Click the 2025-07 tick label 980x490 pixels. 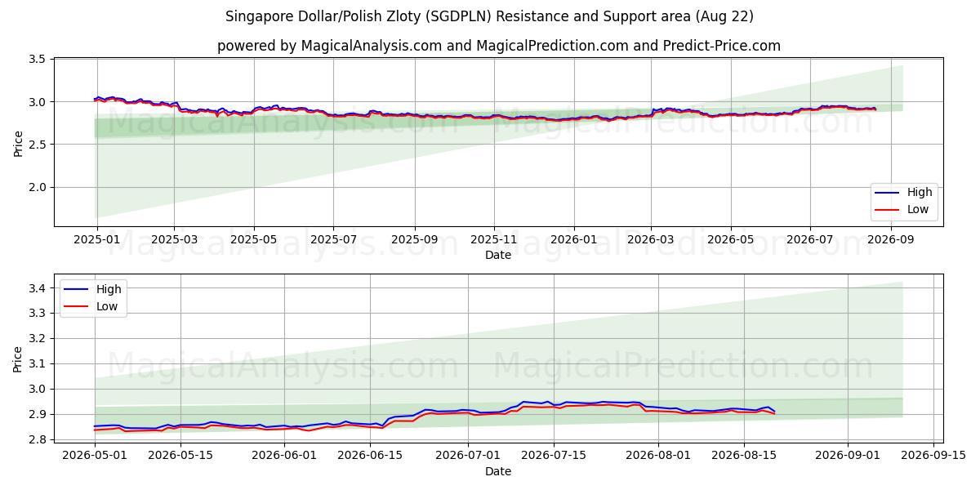tap(332, 239)
